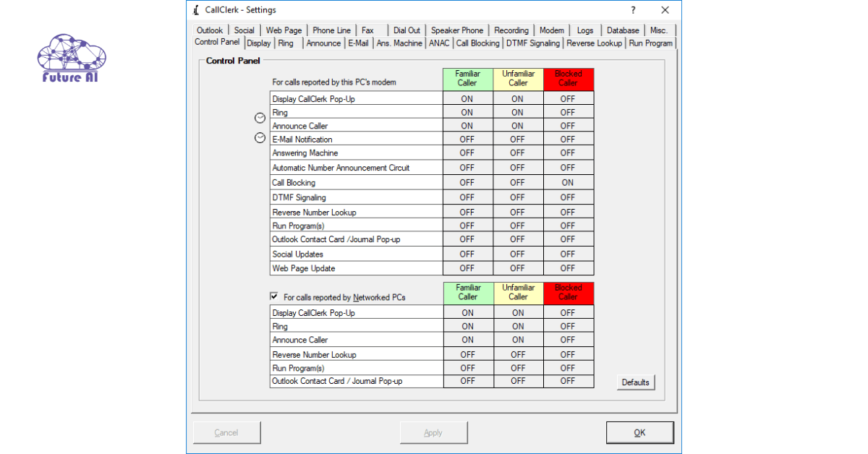Screen dimensions: 868x454
Task: Close the CallClerk Settings window
Action: click(x=665, y=10)
